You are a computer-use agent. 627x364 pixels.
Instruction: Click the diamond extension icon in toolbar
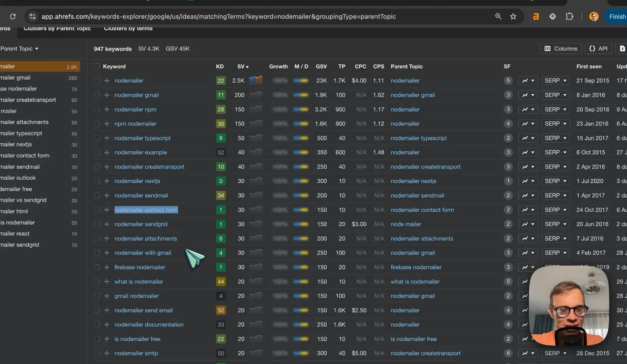click(553, 17)
